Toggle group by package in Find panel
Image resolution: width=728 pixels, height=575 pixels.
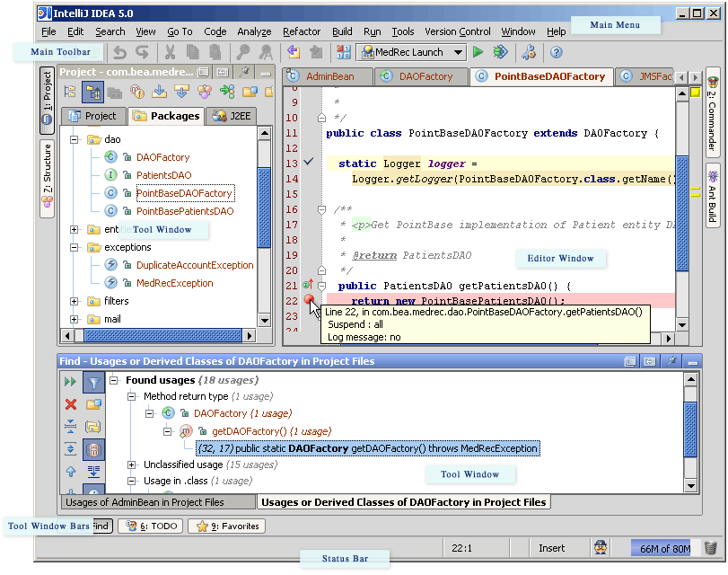point(93,427)
